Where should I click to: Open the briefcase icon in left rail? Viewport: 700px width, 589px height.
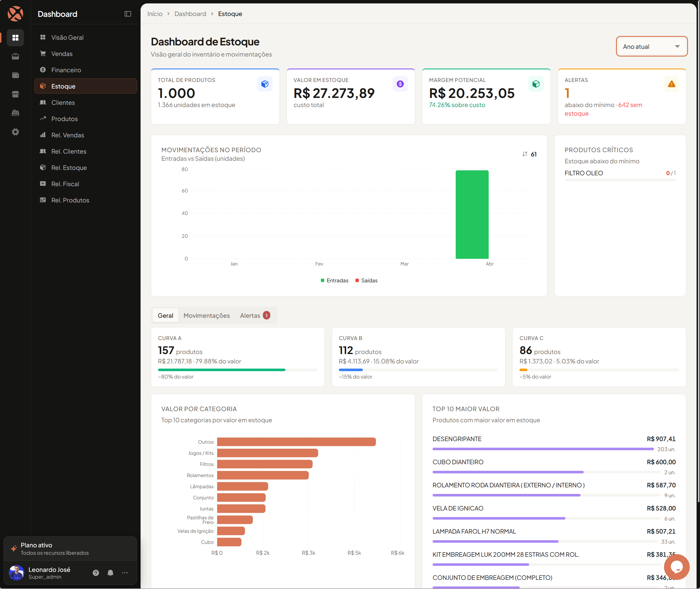[x=15, y=57]
